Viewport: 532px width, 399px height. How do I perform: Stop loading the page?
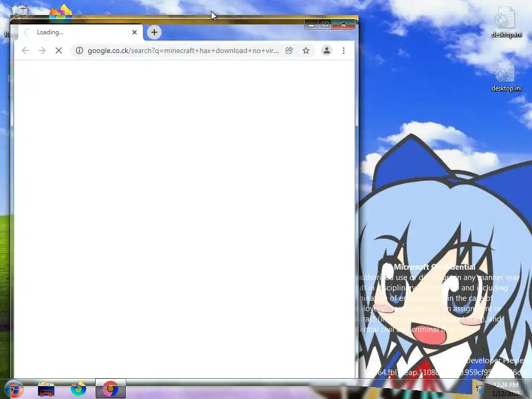tap(59, 50)
